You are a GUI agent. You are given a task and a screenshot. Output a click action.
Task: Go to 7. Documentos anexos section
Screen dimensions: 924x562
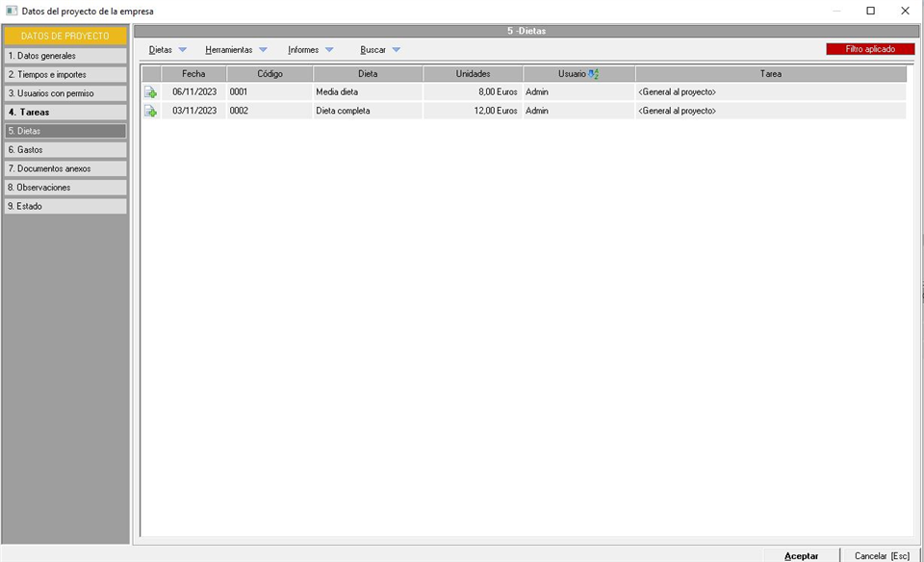coord(65,168)
